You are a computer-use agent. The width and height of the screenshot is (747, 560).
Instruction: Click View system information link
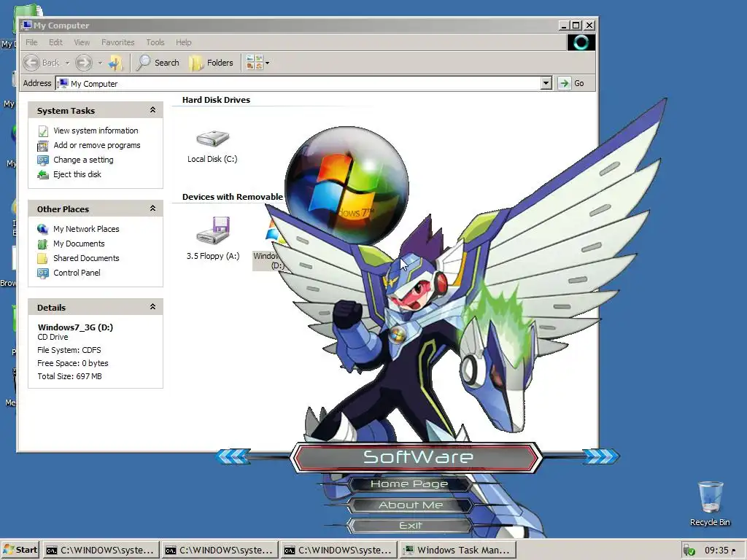[x=96, y=131]
